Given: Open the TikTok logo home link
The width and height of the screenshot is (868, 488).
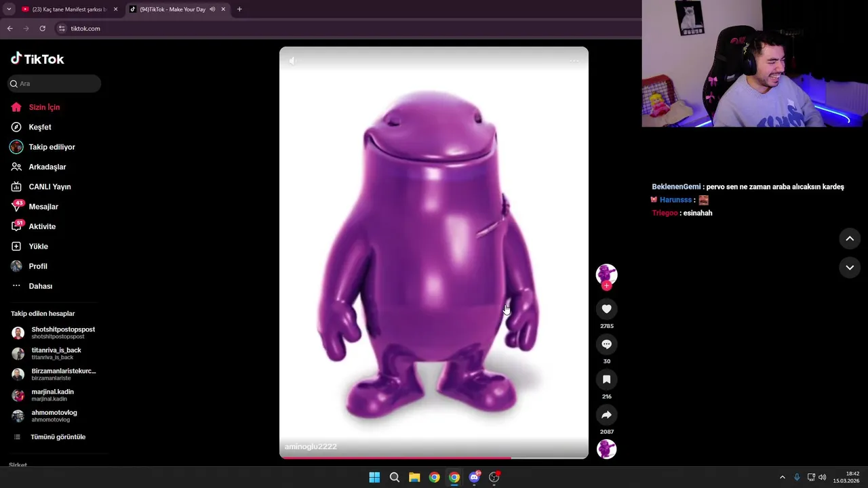Looking at the screenshot, I should 37,59.
